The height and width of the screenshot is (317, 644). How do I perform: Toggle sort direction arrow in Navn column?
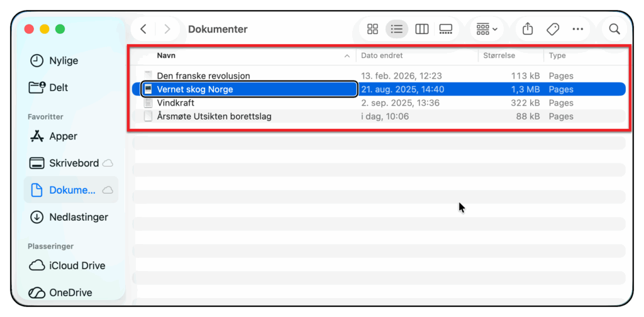pyautogui.click(x=347, y=56)
